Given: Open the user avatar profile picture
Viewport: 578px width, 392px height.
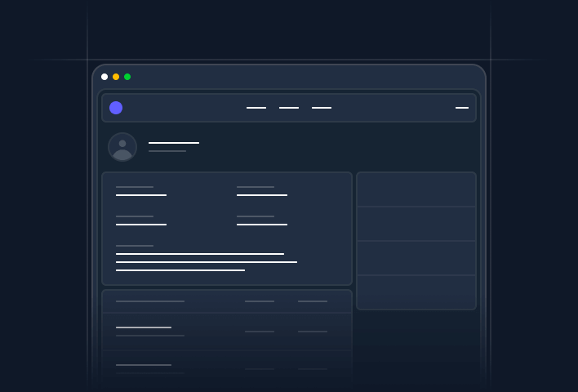Looking at the screenshot, I should click(x=122, y=147).
